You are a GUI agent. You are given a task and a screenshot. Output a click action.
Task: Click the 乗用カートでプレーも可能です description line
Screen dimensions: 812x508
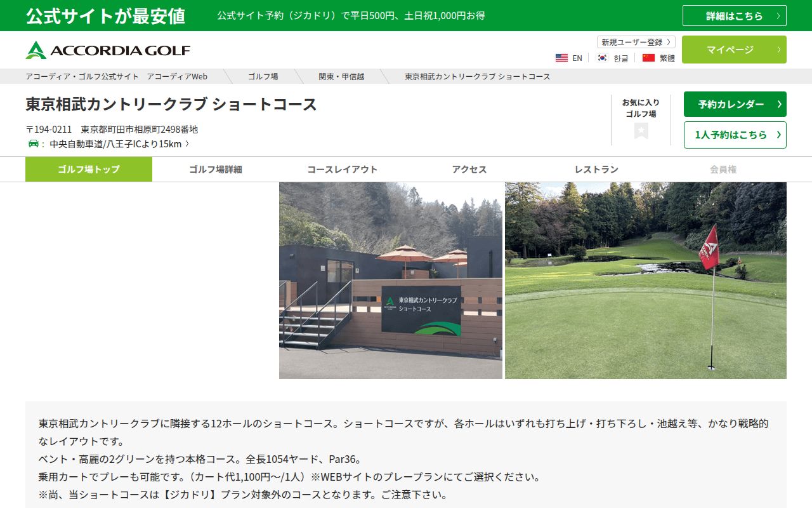289,476
